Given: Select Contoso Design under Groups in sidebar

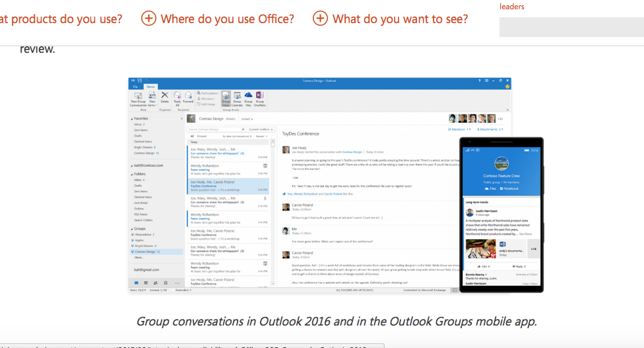Looking at the screenshot, I should click(146, 252).
